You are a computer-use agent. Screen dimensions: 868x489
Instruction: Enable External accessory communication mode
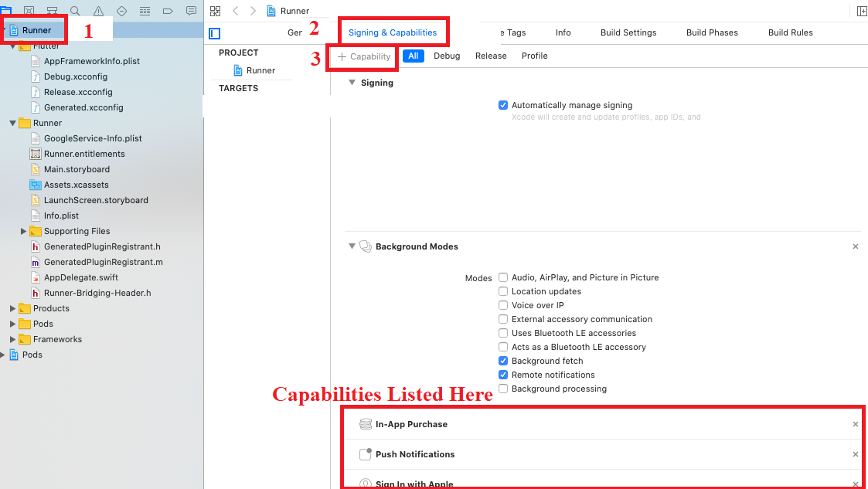(502, 319)
